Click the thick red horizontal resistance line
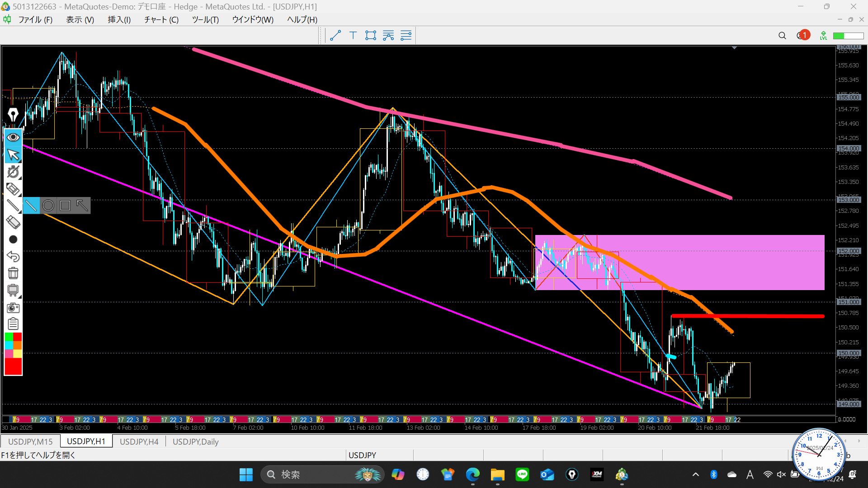 [x=748, y=316]
